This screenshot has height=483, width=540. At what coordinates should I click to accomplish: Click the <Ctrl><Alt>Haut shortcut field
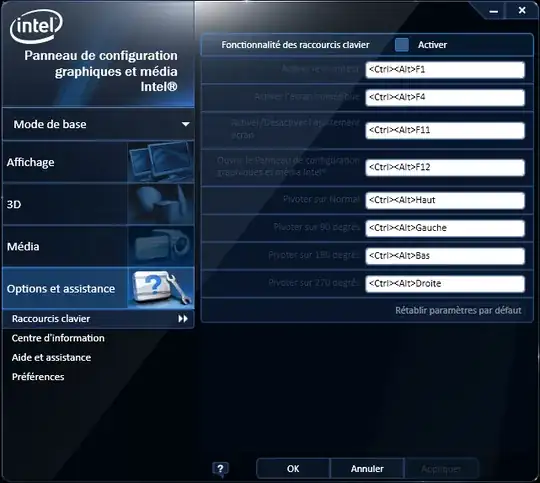pos(445,200)
